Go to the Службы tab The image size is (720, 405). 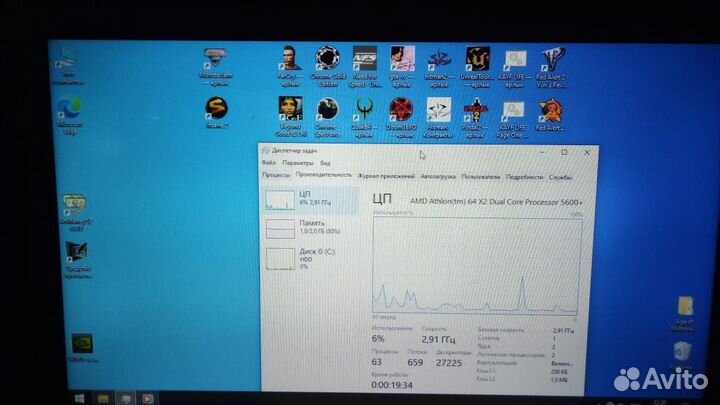(560, 175)
